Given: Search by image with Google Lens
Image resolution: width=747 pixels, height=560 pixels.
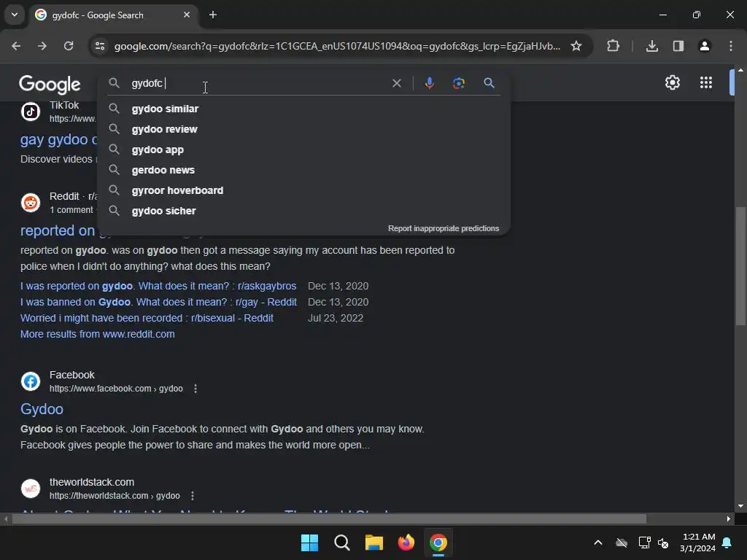Looking at the screenshot, I should point(458,83).
